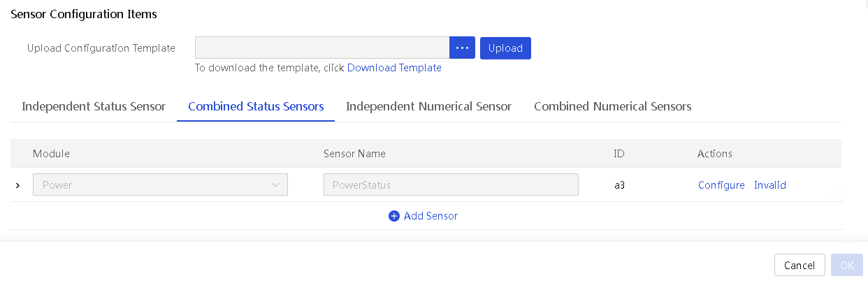Click the PowerStatus sensor name field
This screenshot has height=281, width=868.
[x=451, y=185]
